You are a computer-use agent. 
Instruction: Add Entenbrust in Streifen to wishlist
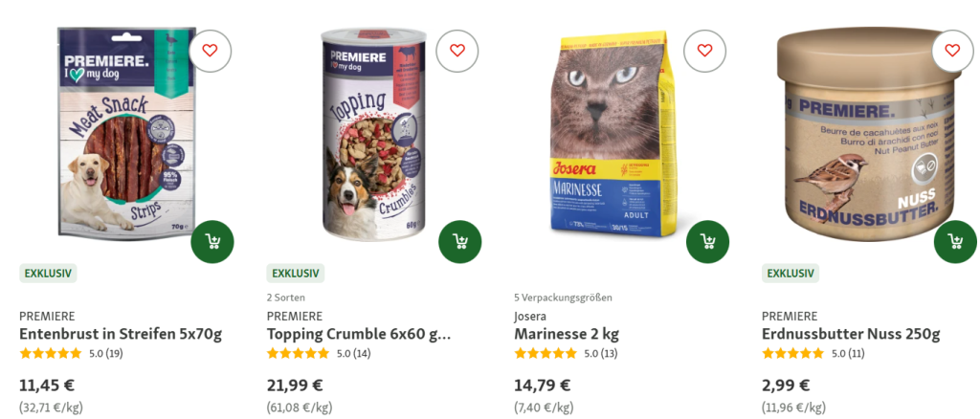point(210,51)
